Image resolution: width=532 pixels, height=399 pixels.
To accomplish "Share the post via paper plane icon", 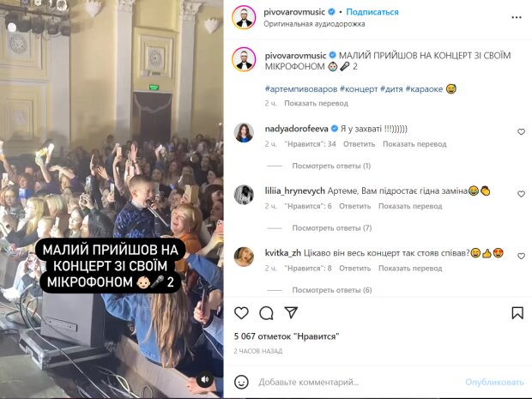I will click(x=291, y=312).
